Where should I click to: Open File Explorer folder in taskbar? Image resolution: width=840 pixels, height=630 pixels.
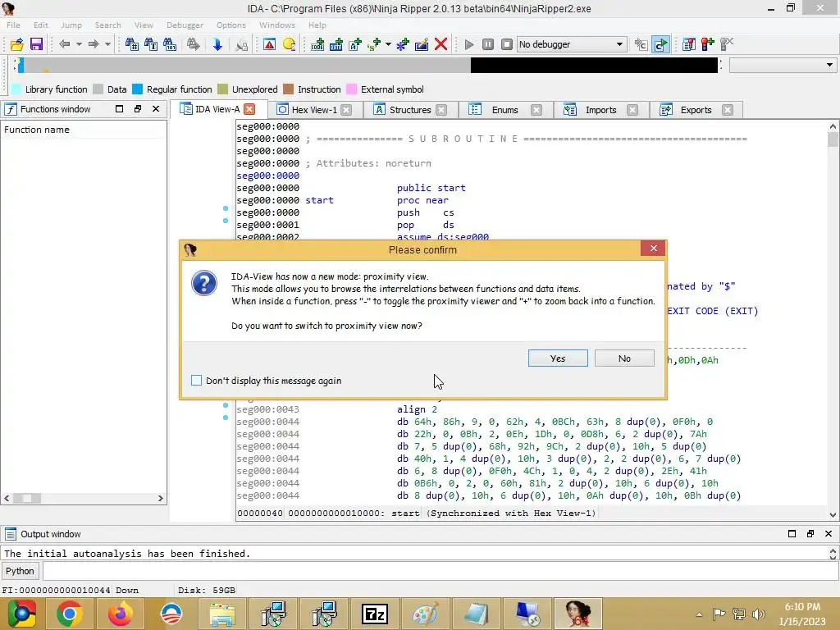[222, 614]
